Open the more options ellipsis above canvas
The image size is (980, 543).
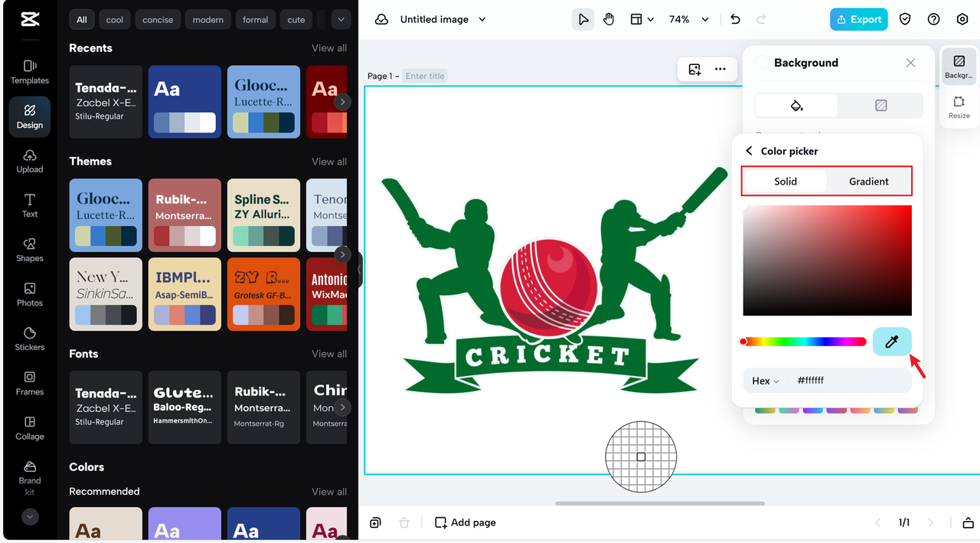click(x=720, y=69)
